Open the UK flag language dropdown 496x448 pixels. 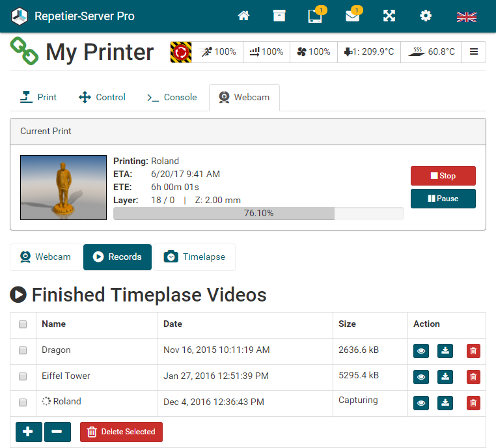466,17
